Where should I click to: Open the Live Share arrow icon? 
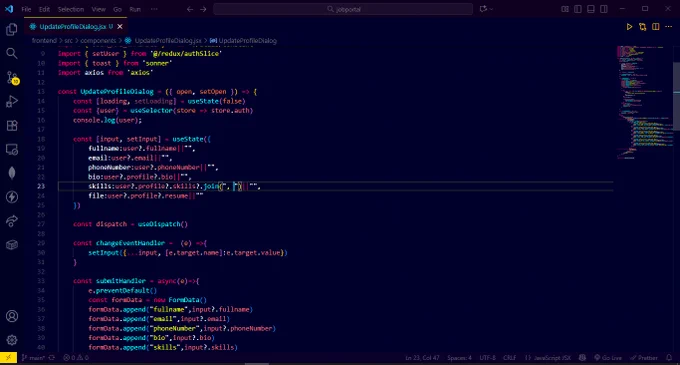click(12, 221)
